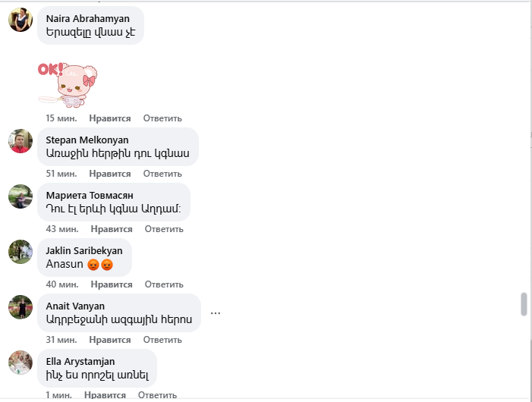Open more options on Anait Vanyan's comment
This screenshot has width=532, height=402.
tap(216, 312)
